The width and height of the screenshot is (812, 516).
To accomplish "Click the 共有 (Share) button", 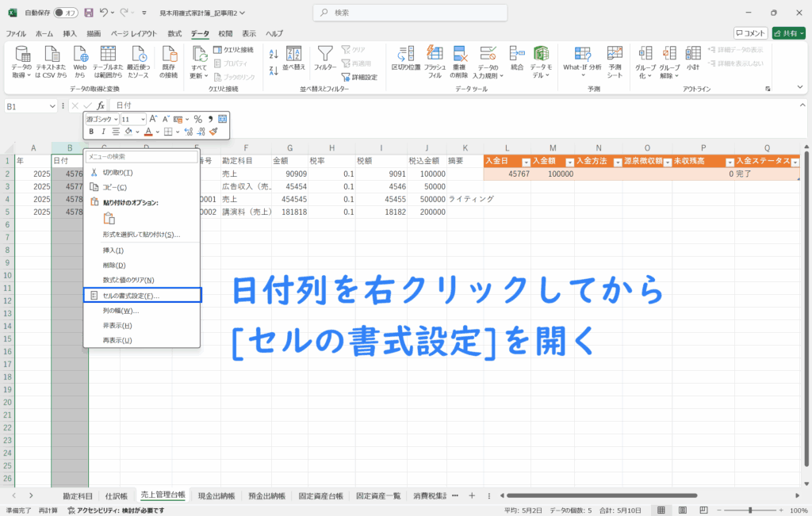I will (789, 33).
